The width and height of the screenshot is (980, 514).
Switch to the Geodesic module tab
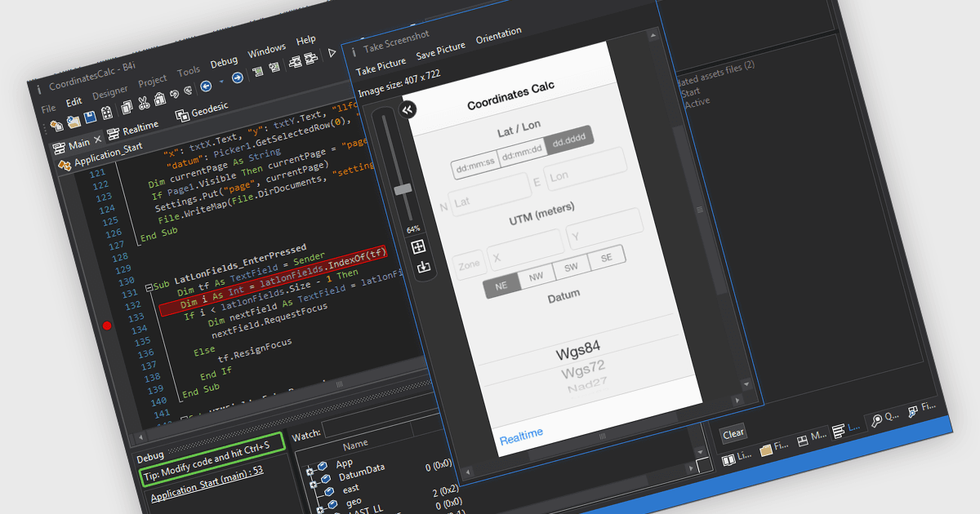pyautogui.click(x=202, y=110)
